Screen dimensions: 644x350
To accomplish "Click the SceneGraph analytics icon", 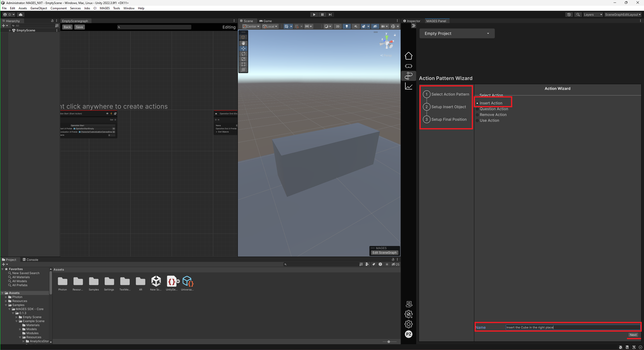I will tap(408, 86).
